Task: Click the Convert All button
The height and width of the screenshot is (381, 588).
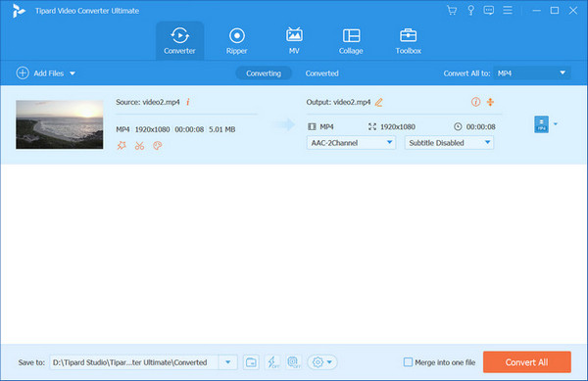Action: (527, 361)
